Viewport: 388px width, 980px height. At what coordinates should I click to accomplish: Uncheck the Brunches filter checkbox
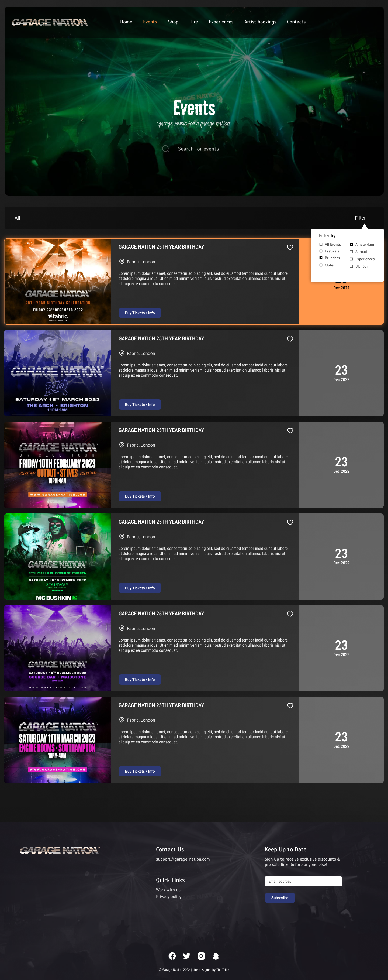coord(321,258)
